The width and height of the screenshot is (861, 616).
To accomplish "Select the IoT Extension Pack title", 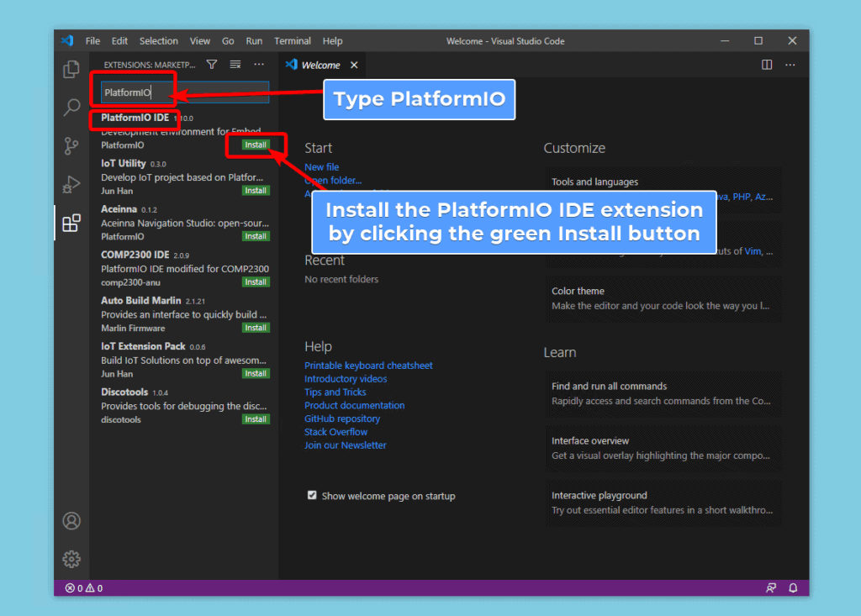I will 143,346.
